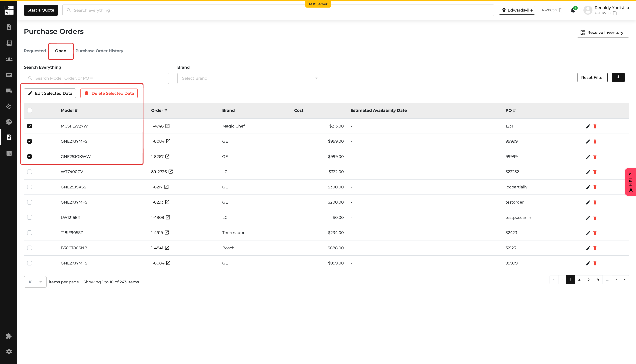636x364 pixels.
Task: Toggle the select-all header checkbox
Action: tap(30, 110)
